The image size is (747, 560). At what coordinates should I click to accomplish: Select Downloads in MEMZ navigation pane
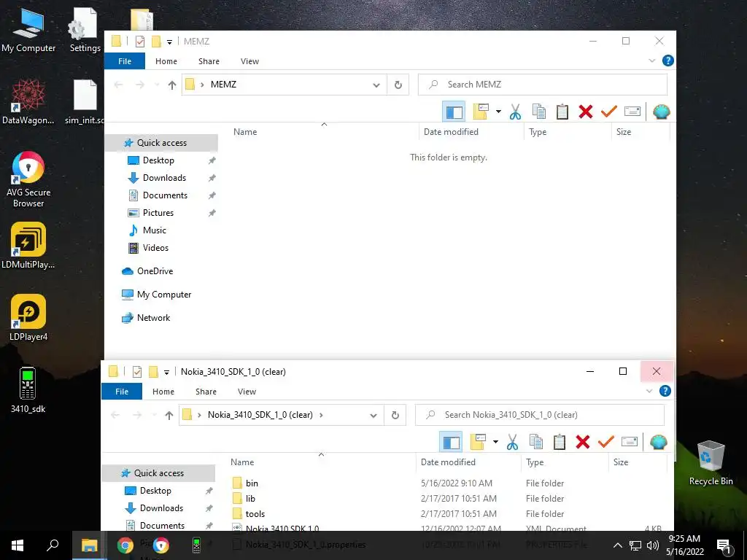coord(164,178)
